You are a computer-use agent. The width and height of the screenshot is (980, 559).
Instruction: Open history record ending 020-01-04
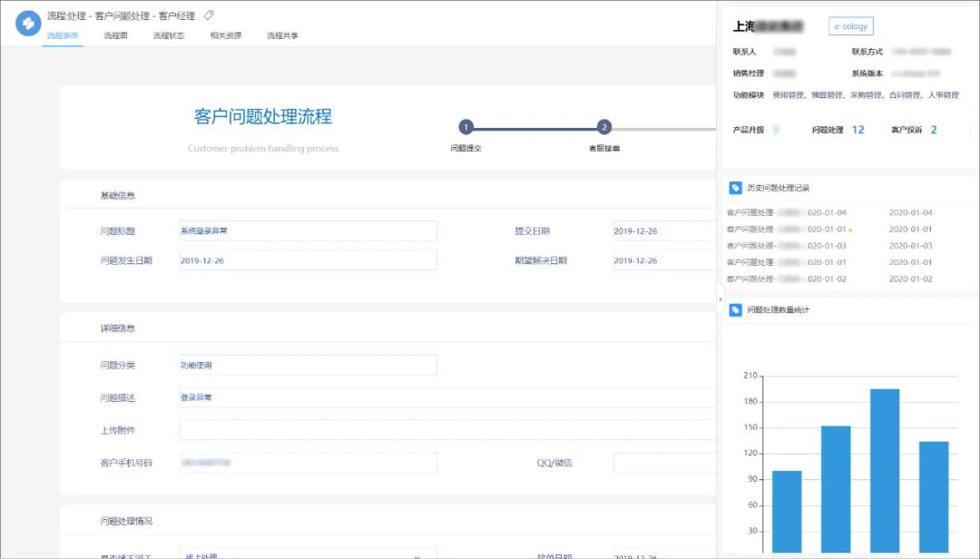786,212
